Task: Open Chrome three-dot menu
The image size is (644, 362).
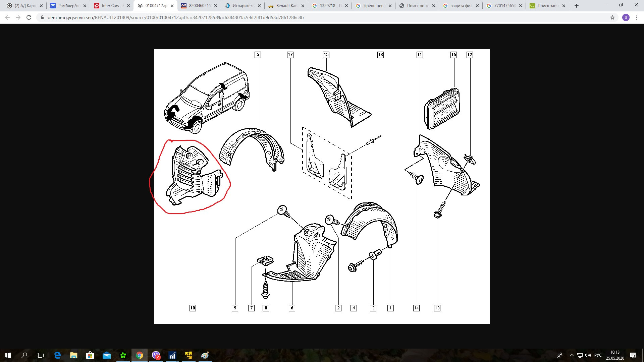Action: click(x=637, y=17)
